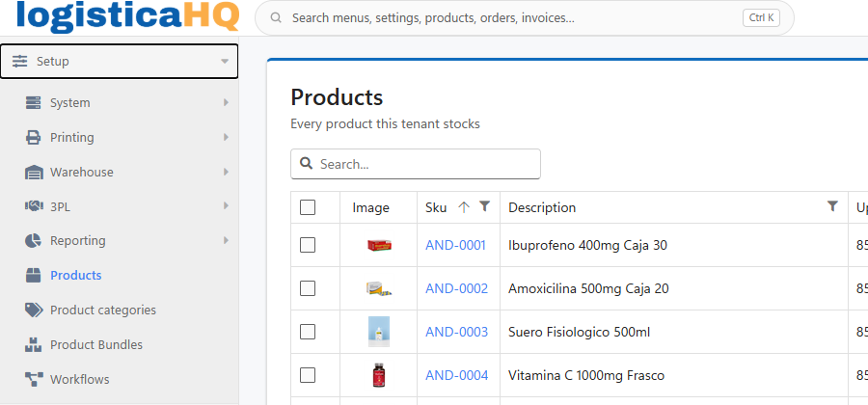Open the Amoxicilina product thumbnail
This screenshot has width=868, height=405.
(x=379, y=288)
